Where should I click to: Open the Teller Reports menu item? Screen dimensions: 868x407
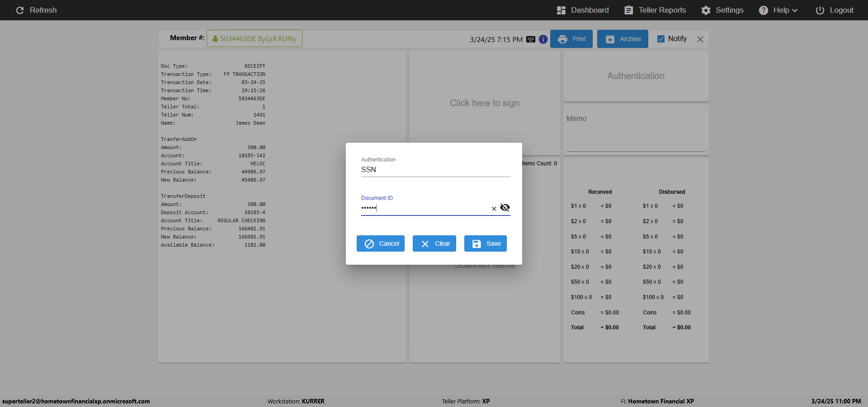pos(655,10)
